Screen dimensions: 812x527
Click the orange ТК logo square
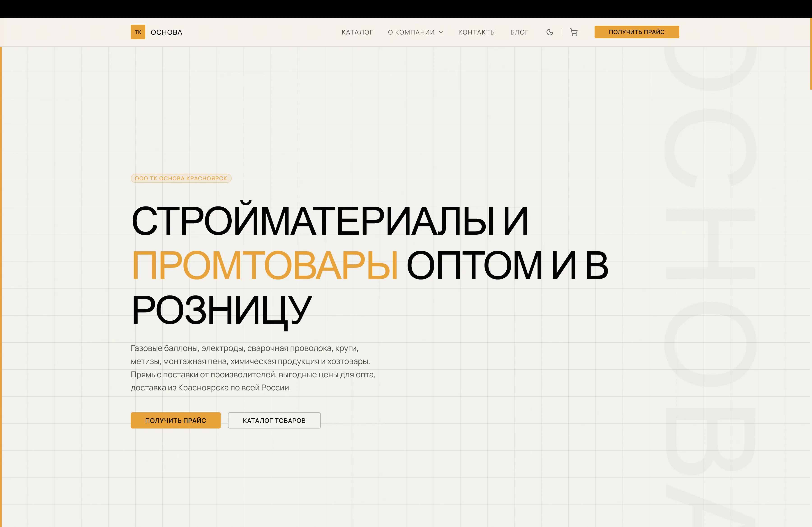138,32
